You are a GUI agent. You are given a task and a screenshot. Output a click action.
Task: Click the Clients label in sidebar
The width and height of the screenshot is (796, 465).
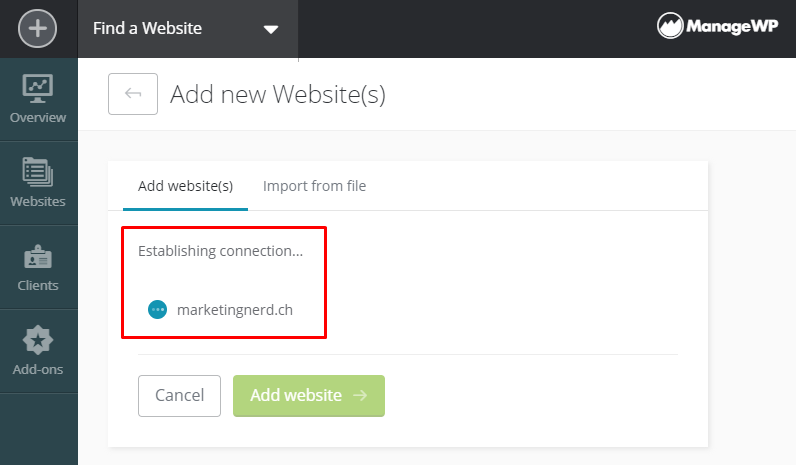click(x=38, y=285)
